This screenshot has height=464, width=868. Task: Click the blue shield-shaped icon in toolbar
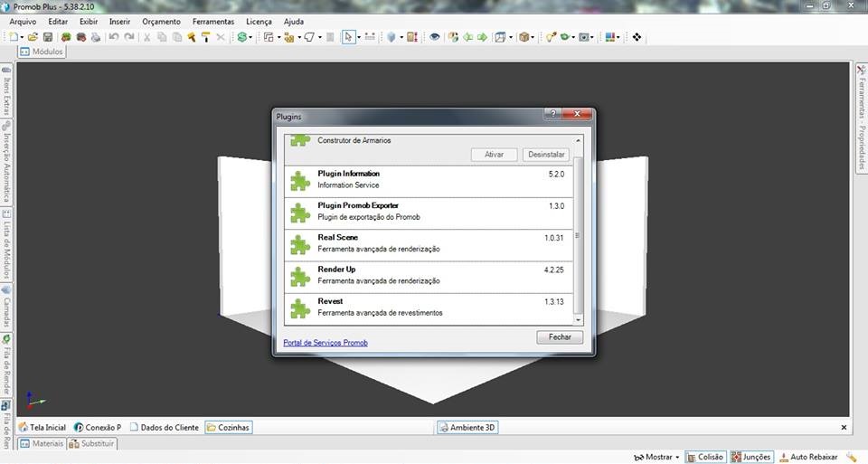[x=392, y=37]
